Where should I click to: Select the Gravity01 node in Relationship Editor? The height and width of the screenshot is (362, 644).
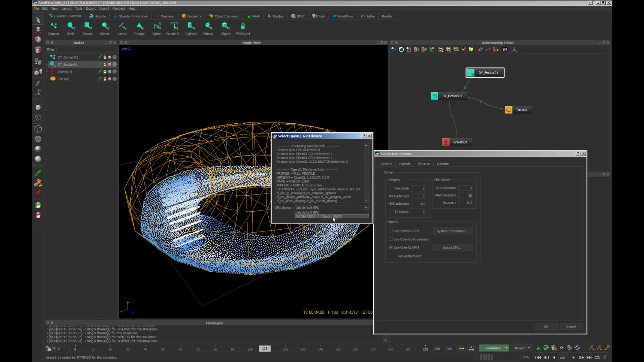[x=456, y=142]
